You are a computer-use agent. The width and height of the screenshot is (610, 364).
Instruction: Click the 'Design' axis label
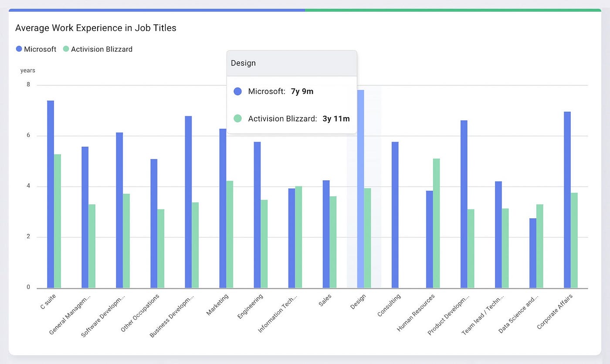coord(358,302)
